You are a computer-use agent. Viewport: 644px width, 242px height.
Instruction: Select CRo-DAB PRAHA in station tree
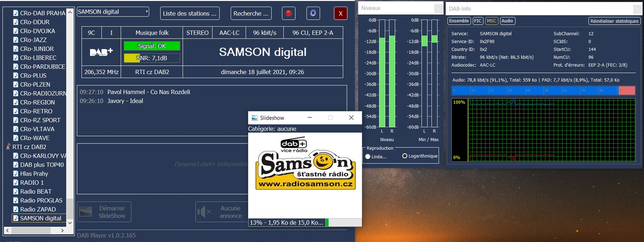click(42, 13)
